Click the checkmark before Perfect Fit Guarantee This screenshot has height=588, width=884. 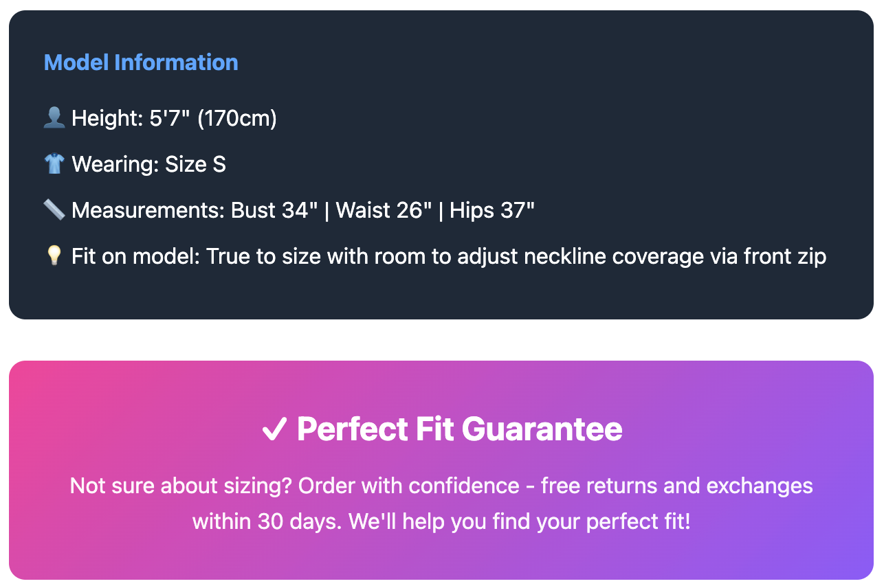click(x=274, y=430)
